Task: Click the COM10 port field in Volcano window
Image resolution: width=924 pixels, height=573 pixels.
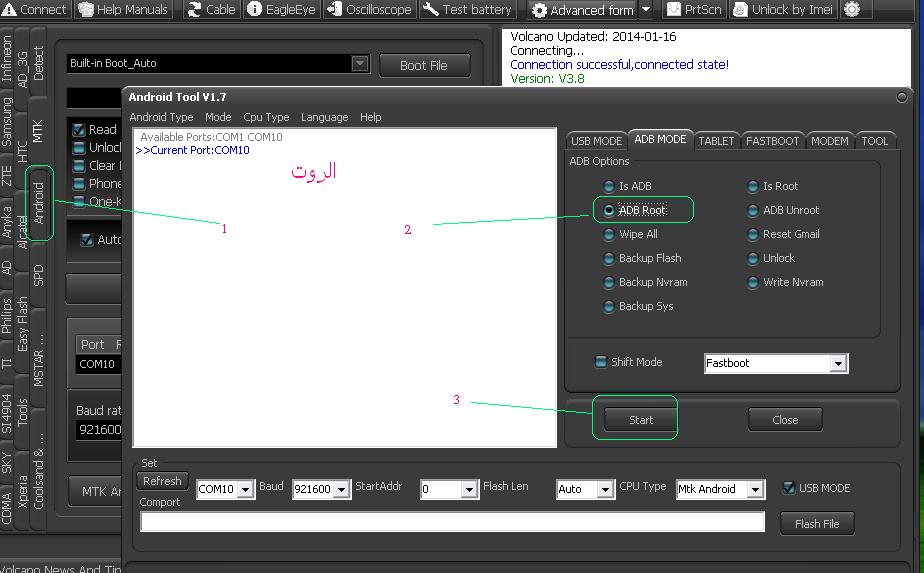Action: [98, 364]
